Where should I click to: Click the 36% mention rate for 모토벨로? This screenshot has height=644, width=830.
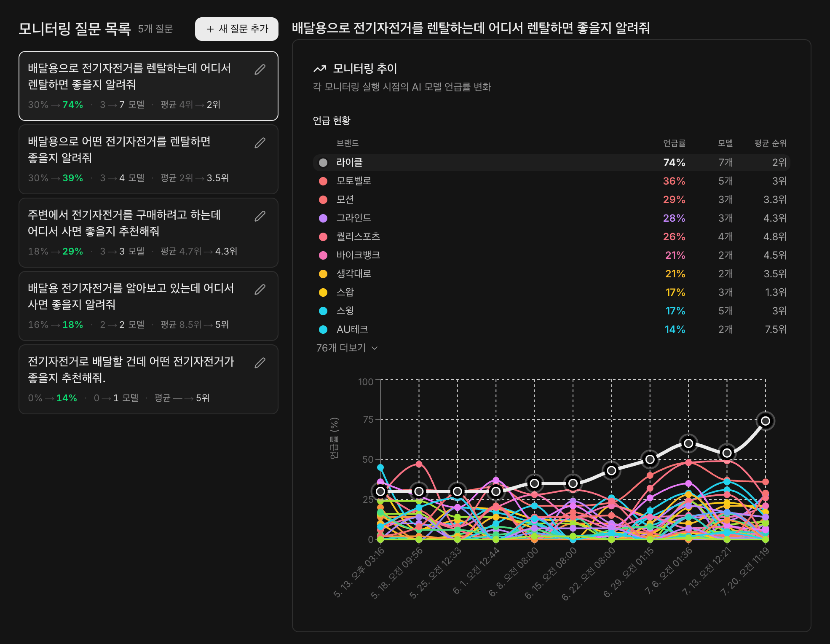pos(674,181)
